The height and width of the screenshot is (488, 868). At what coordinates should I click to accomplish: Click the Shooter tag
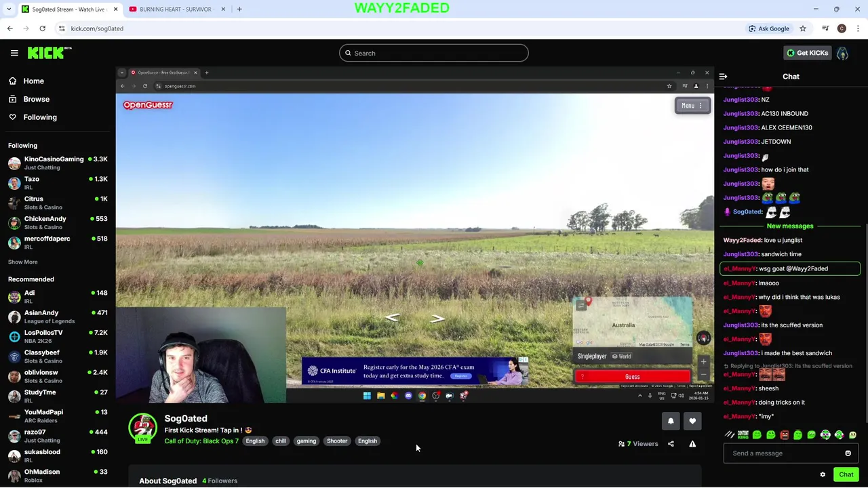[x=337, y=441]
